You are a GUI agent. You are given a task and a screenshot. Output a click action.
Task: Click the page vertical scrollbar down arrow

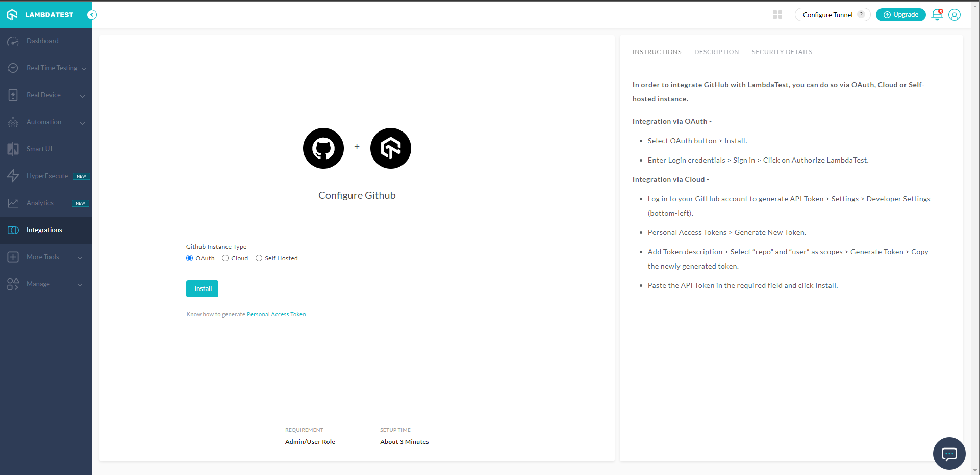[x=975, y=470]
